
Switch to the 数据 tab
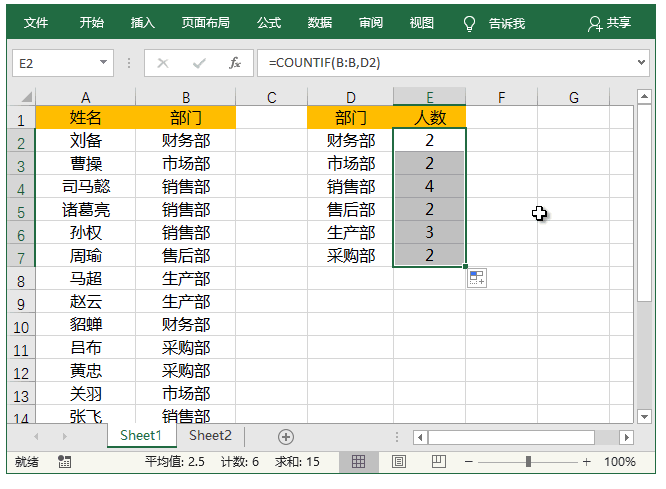320,23
